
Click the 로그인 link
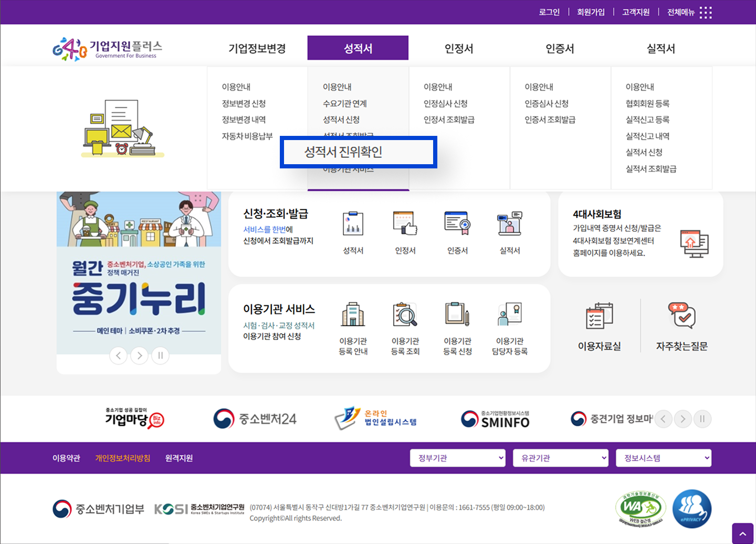coord(549,12)
